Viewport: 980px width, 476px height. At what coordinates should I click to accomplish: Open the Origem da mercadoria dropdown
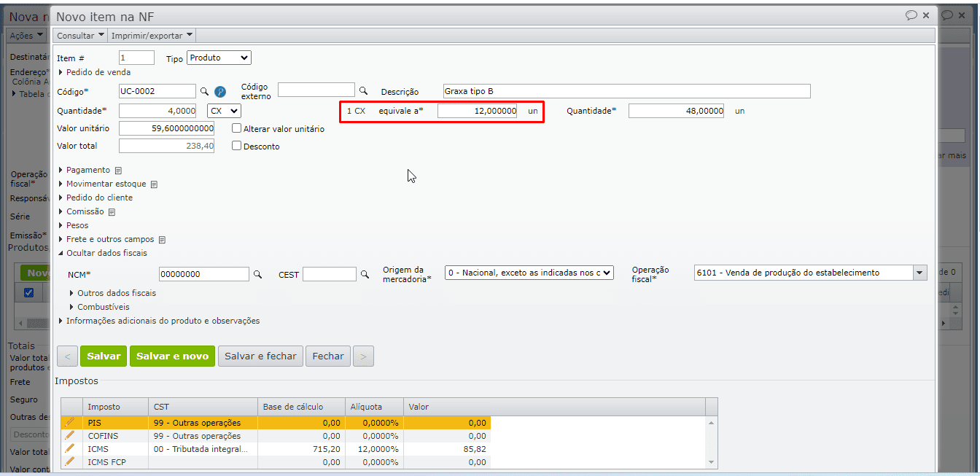529,273
